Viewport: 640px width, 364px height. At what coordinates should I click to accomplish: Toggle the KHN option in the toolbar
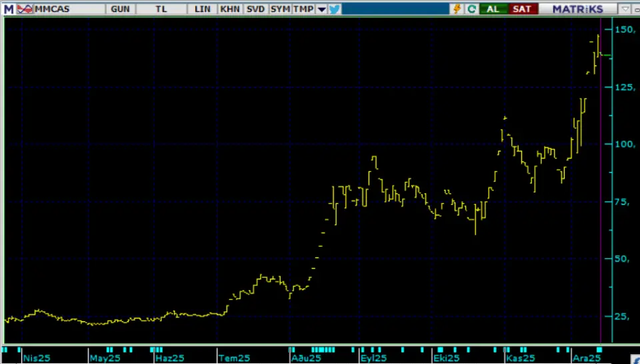point(230,9)
